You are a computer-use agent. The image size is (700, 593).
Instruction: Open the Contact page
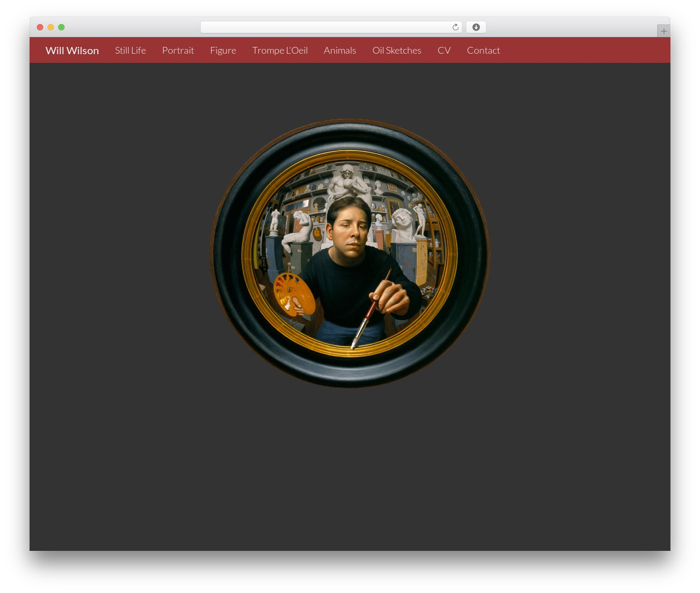click(x=483, y=50)
